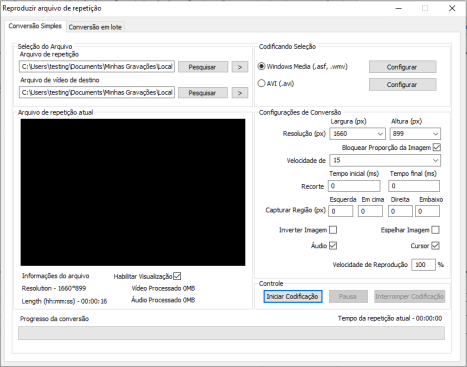Toggle Bloquear Proporção da Imagem checkbox
This screenshot has height=367, width=467.
[436, 147]
